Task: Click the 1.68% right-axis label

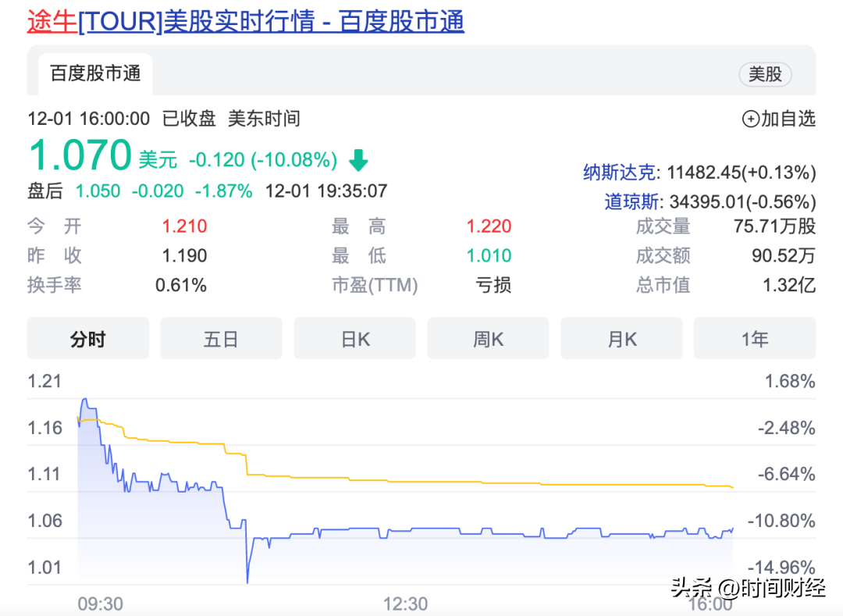Action: pos(790,381)
